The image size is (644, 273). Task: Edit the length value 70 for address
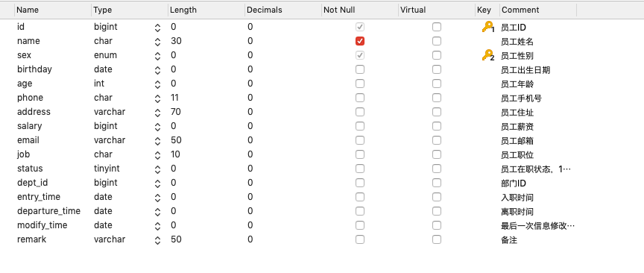click(176, 112)
